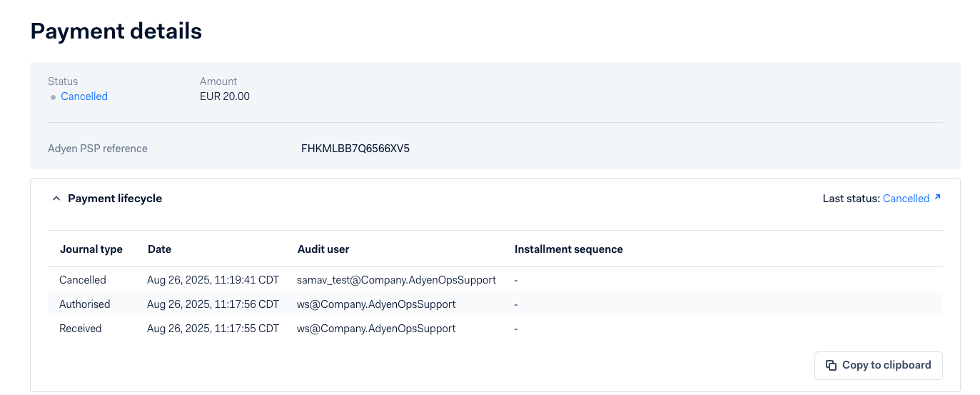Click the Date column header

159,249
